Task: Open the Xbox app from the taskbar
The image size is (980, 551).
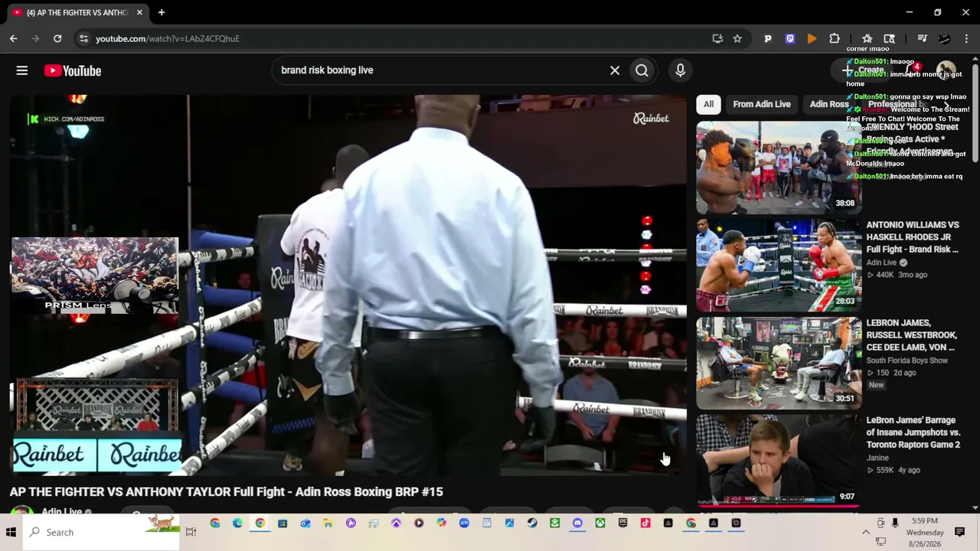Action: pos(600,523)
